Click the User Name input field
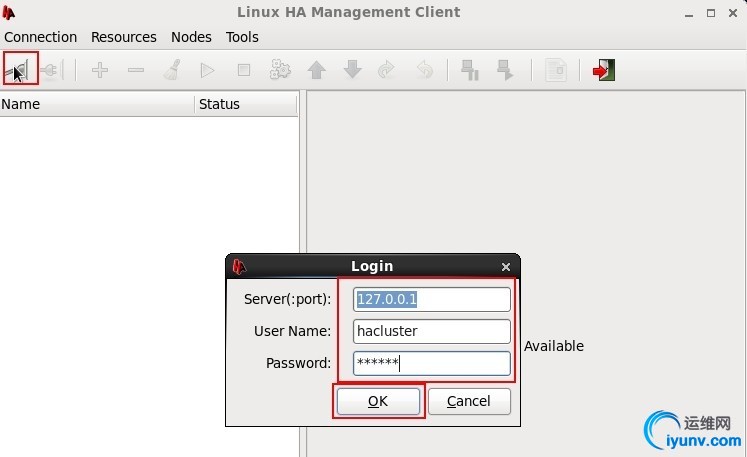The height and width of the screenshot is (457, 747). pos(431,331)
